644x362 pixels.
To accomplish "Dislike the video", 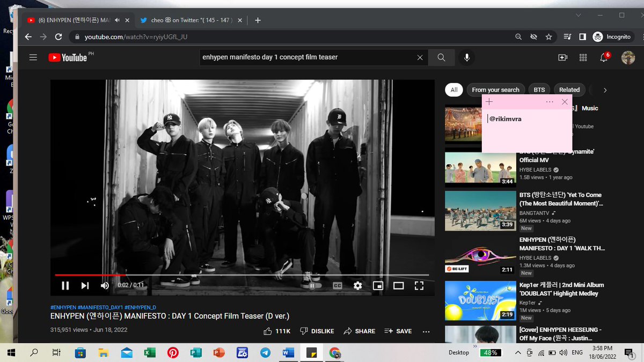I will (317, 331).
